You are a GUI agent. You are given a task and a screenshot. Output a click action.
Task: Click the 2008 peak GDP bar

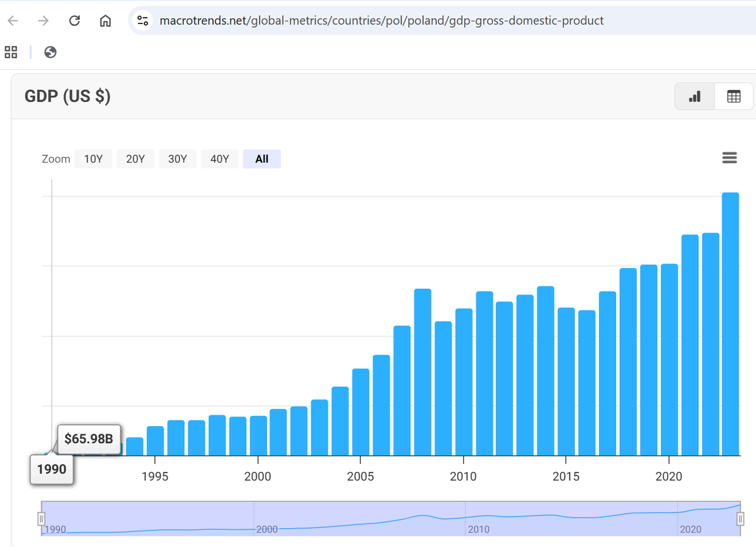pos(423,372)
